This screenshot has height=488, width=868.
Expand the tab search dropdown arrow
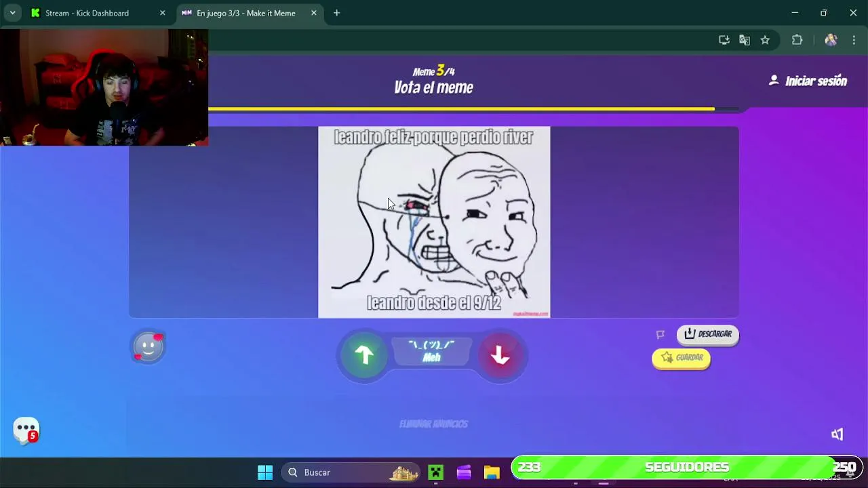(x=12, y=13)
